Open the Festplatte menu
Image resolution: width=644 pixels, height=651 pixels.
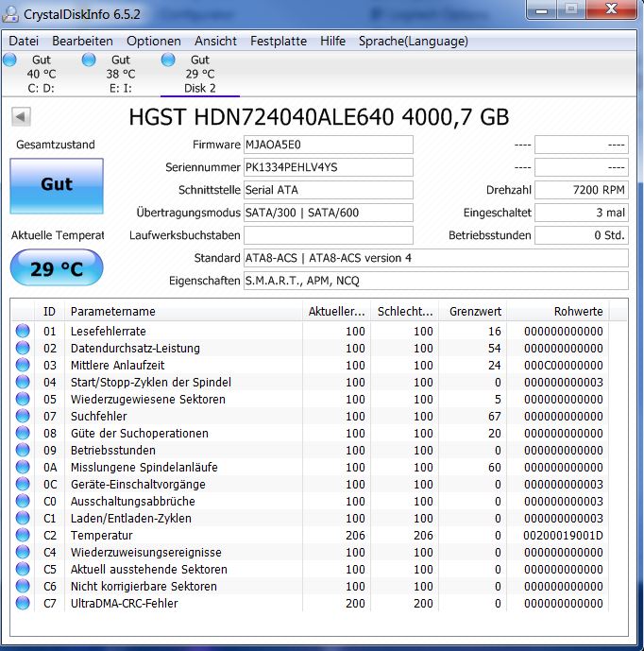pyautogui.click(x=279, y=42)
